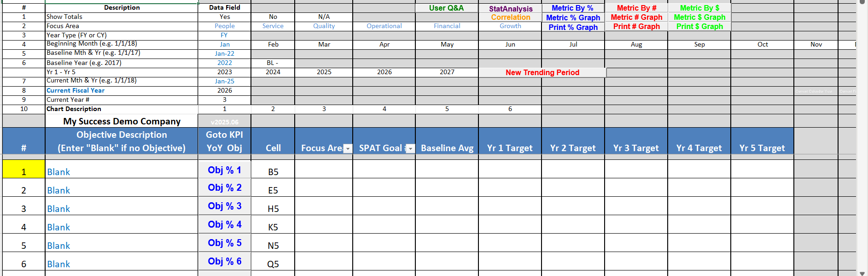
Task: Open the Metric $ Graph
Action: (x=699, y=18)
